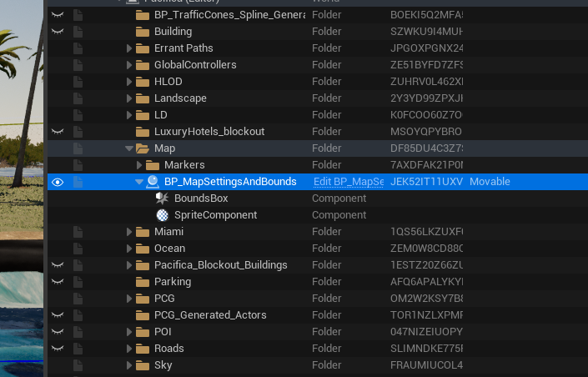
Task: Click the Building folder icon
Action: (x=143, y=32)
